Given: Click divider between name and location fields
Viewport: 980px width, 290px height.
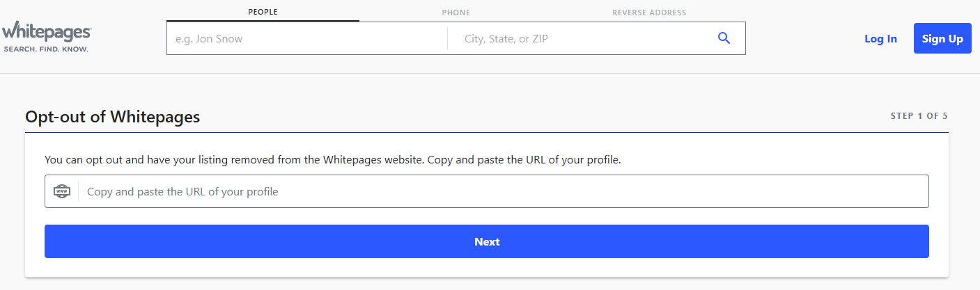Looking at the screenshot, I should [x=447, y=39].
